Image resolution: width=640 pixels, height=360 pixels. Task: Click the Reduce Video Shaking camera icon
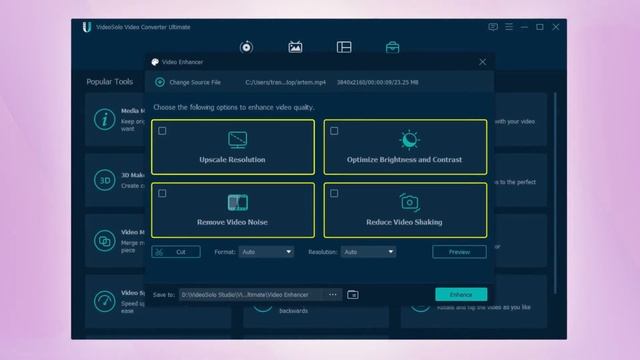(x=409, y=202)
